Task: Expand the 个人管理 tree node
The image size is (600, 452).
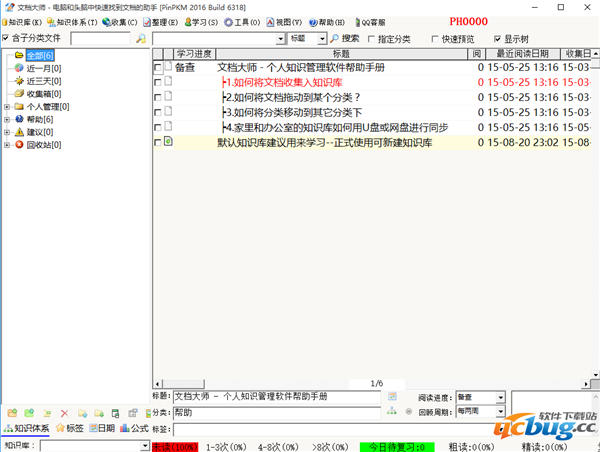Action: (x=7, y=106)
